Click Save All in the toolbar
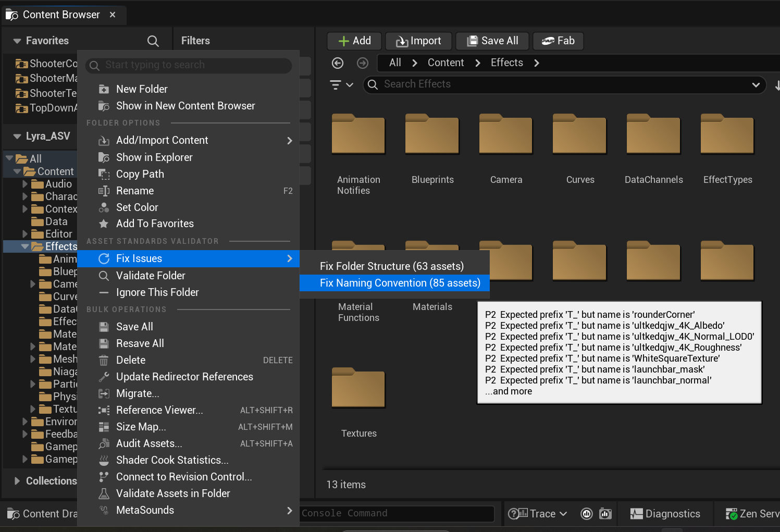The width and height of the screenshot is (780, 532). coord(492,41)
